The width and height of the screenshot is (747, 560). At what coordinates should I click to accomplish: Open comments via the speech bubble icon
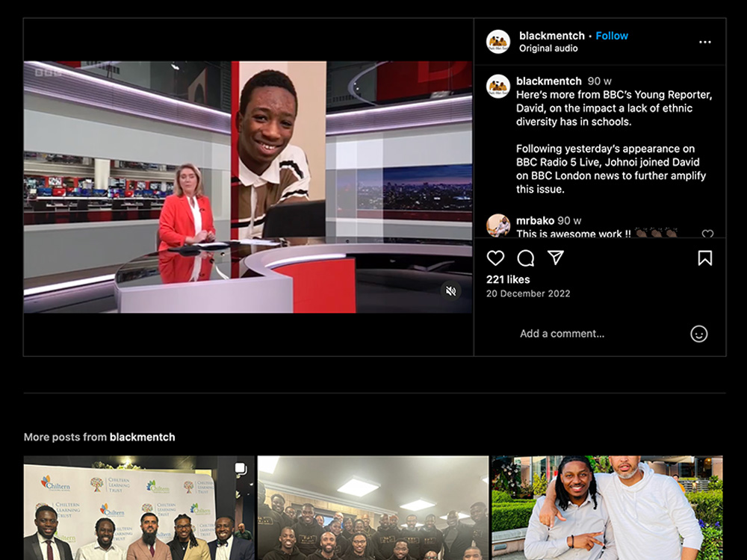pyautogui.click(x=525, y=258)
